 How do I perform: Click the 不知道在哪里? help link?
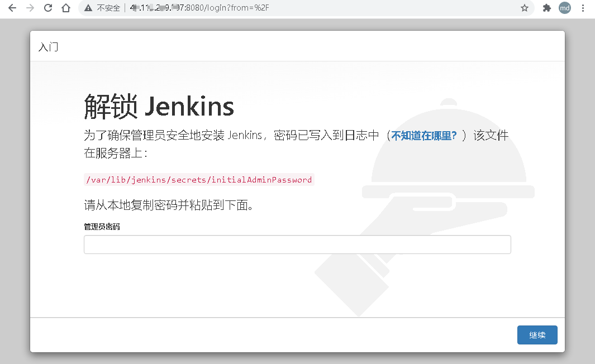point(424,135)
